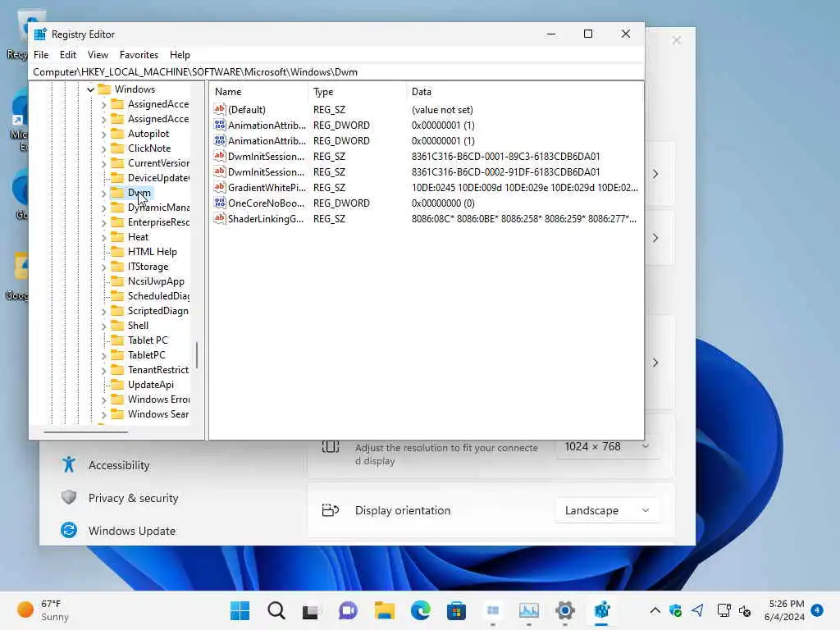Open Microsoft Edge from the taskbar
The height and width of the screenshot is (630, 840).
tap(421, 610)
